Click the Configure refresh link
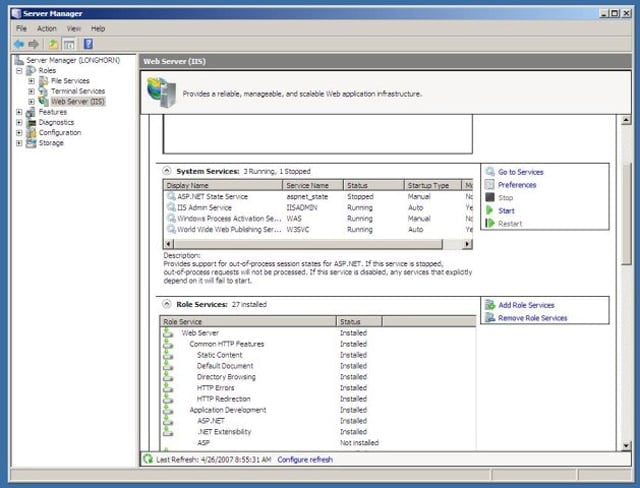Image resolution: width=640 pixels, height=488 pixels. pyautogui.click(x=305, y=460)
